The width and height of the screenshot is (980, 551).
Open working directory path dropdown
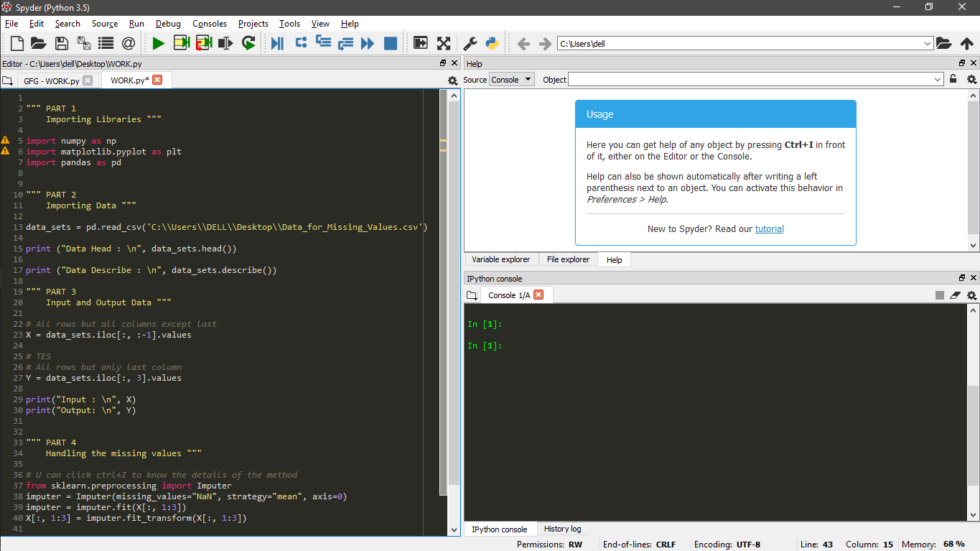pyautogui.click(x=928, y=44)
